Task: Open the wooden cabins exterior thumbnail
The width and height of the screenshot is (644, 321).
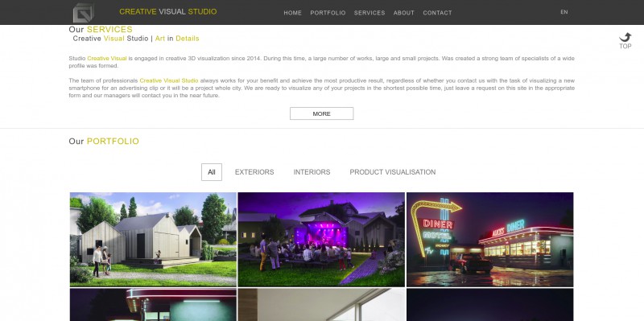Action: (x=153, y=239)
